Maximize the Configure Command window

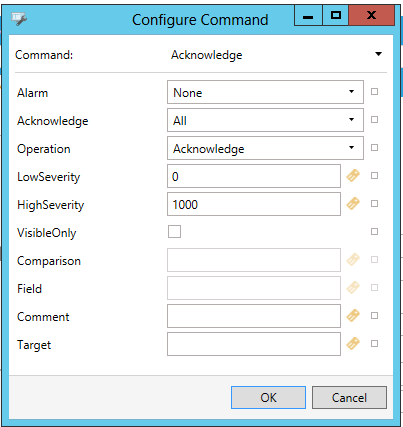coord(336,15)
